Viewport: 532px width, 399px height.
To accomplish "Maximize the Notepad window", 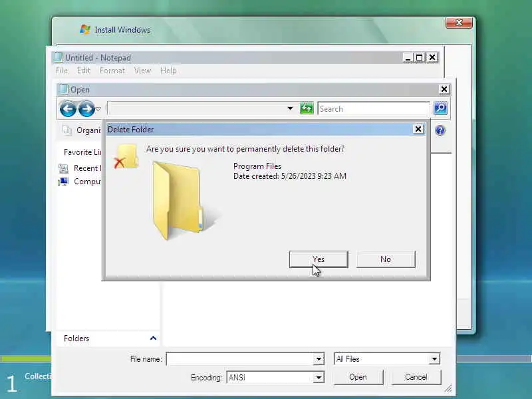I will (420, 58).
